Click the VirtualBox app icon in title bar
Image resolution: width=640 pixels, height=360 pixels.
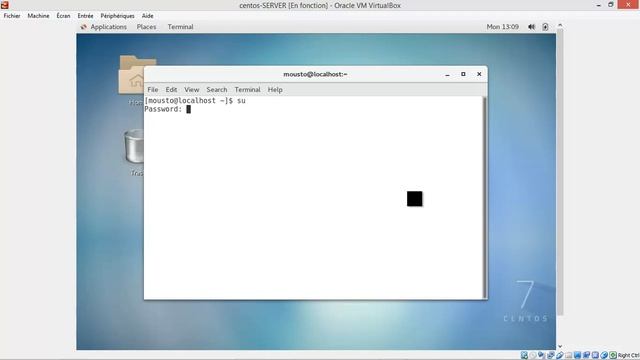point(5,5)
